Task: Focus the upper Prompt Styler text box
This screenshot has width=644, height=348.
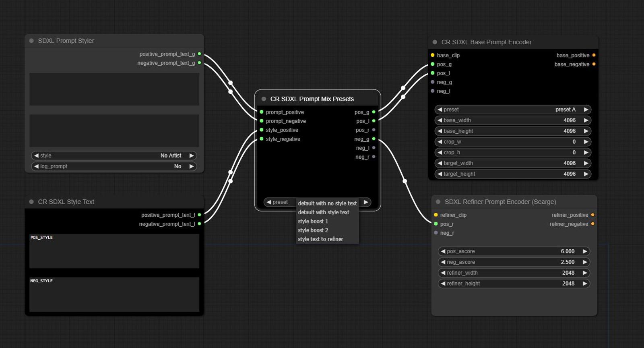Action: coord(114,89)
